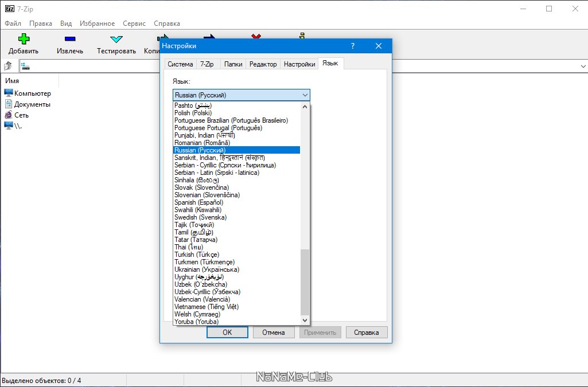The height and width of the screenshot is (387, 588).
Task: Choose Tamil language option
Action: click(x=236, y=232)
